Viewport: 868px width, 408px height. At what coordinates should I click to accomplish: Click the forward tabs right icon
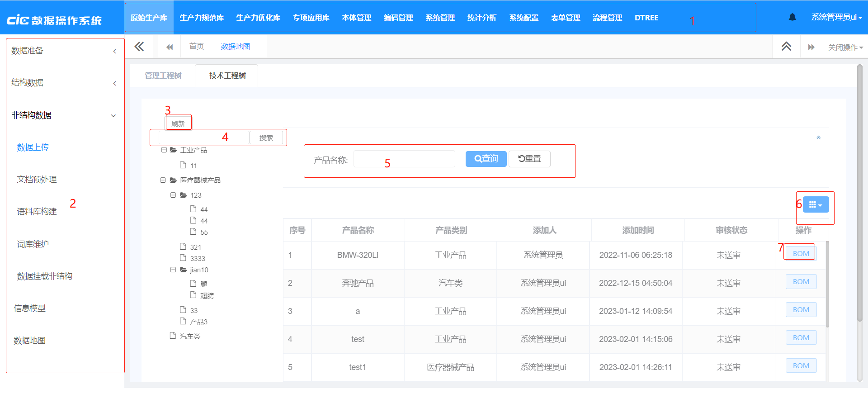[x=811, y=47]
